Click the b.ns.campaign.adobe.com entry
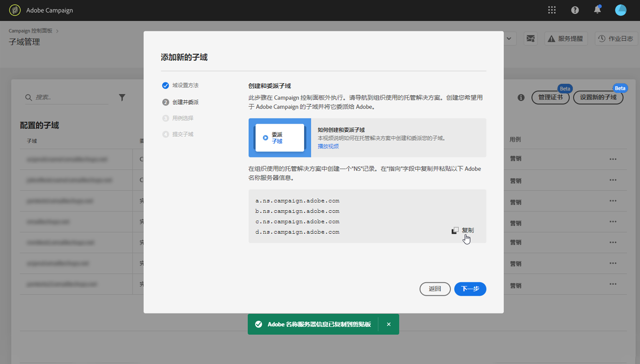This screenshot has height=364, width=640. point(298,212)
